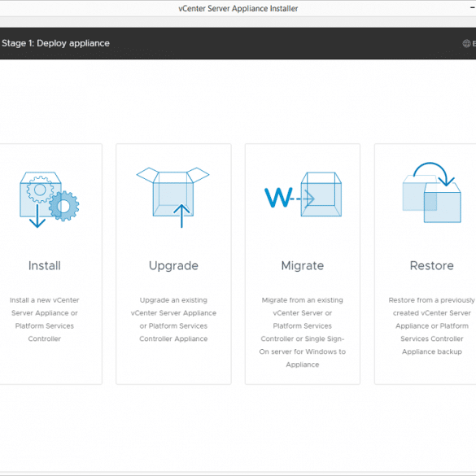Click 'Restore from a previously created' description
The height and width of the screenshot is (476, 476).
(x=432, y=325)
